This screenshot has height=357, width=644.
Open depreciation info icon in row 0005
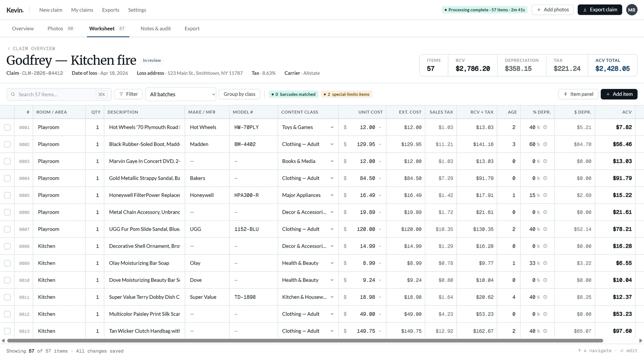(545, 195)
